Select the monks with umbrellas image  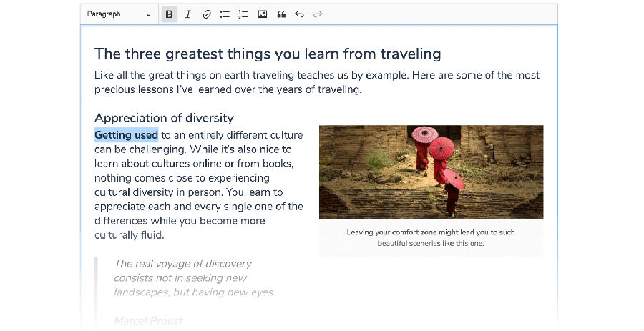click(x=431, y=172)
